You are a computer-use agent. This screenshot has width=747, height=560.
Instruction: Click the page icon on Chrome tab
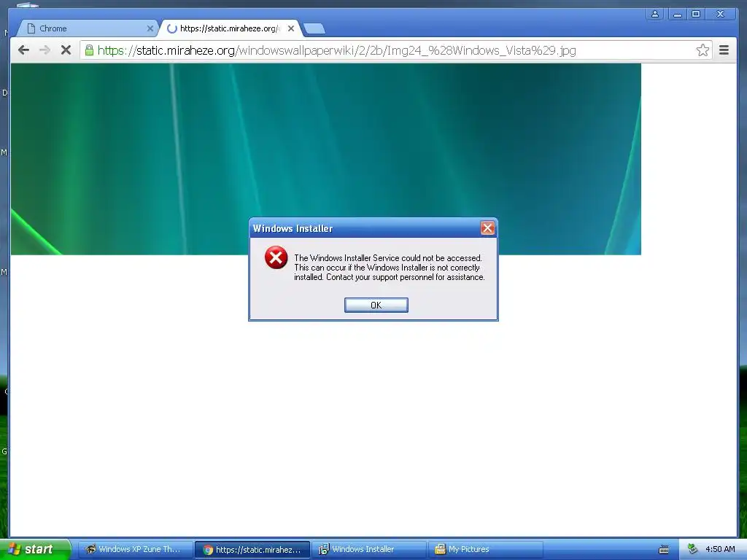[x=31, y=28]
